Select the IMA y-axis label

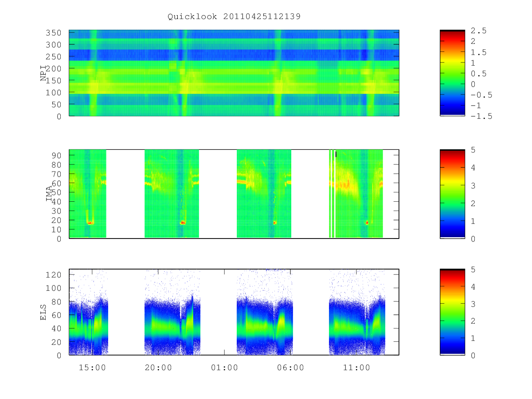coord(49,193)
